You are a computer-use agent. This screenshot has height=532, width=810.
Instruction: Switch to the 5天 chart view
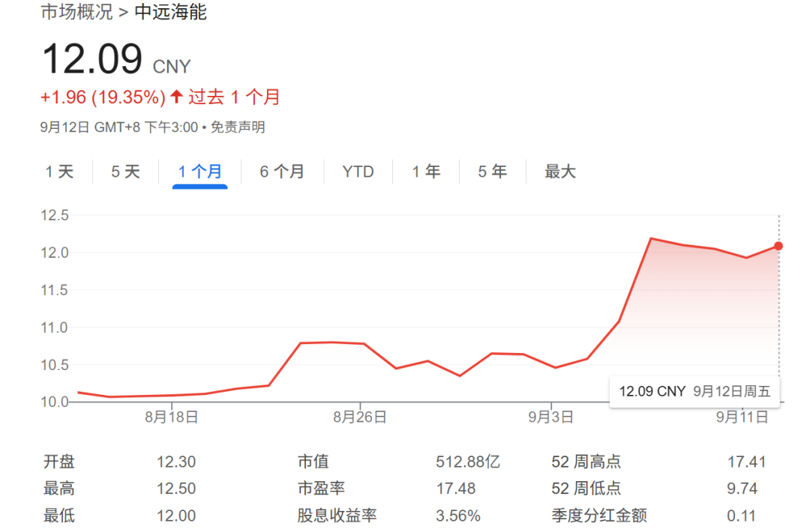124,172
